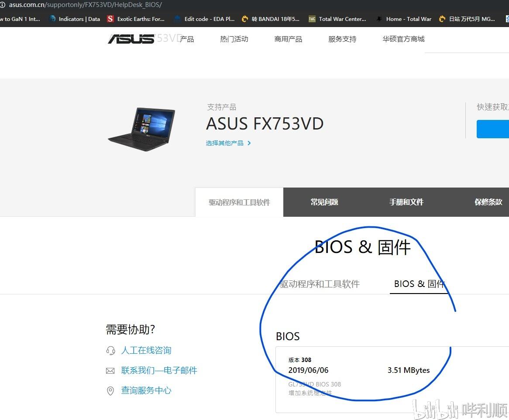Open the Home - Total War bookmark

[x=403, y=19]
